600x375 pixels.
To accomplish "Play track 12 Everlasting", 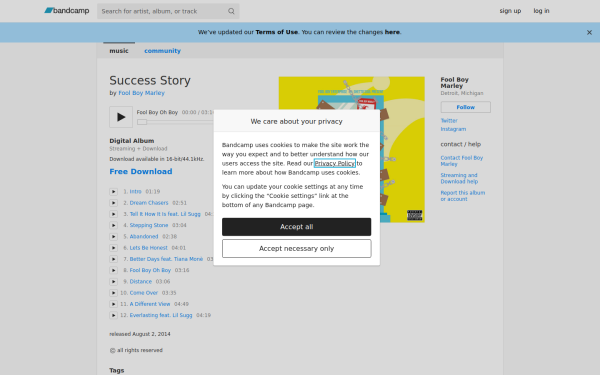I will tap(113, 315).
